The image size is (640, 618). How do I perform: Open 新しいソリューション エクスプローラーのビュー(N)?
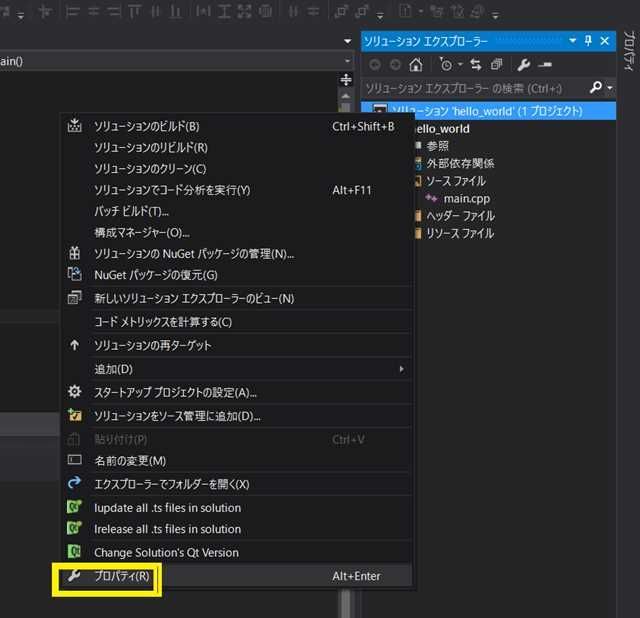coord(237,298)
